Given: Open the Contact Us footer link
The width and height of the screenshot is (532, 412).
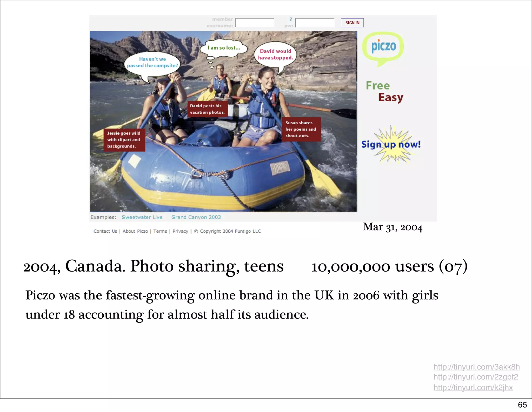Looking at the screenshot, I should coord(105,231).
